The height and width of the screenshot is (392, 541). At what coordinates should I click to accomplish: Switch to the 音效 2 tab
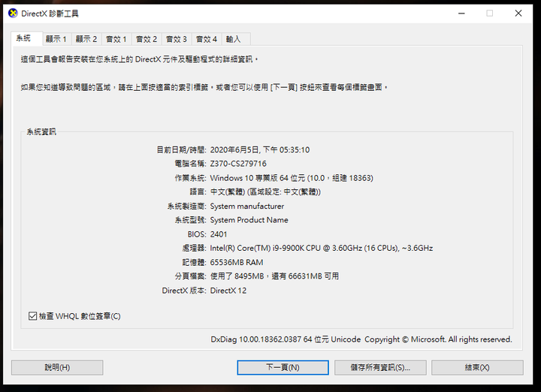tap(147, 39)
